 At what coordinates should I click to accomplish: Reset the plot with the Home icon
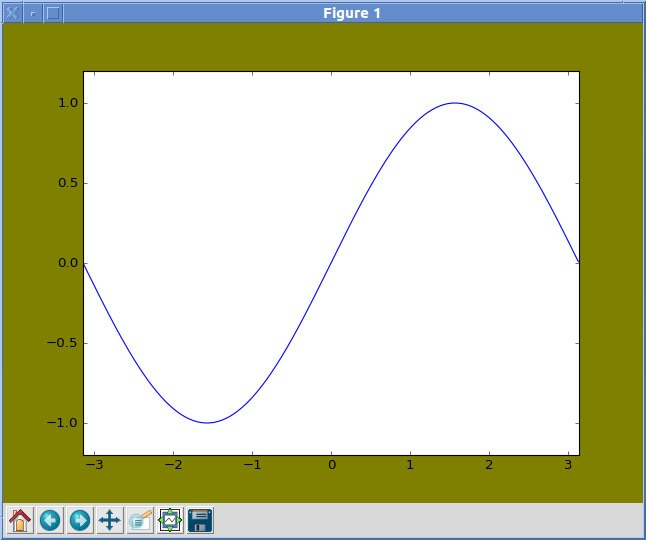20,520
